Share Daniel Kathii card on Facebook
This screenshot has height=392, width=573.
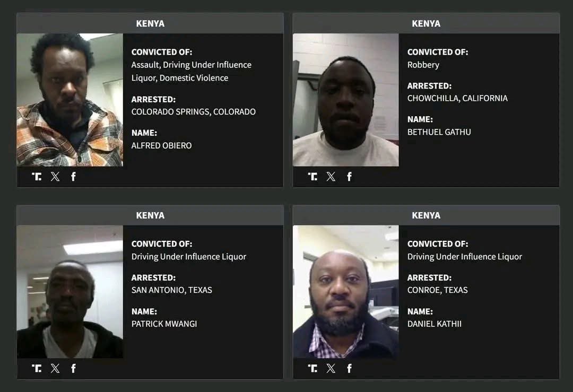349,368
